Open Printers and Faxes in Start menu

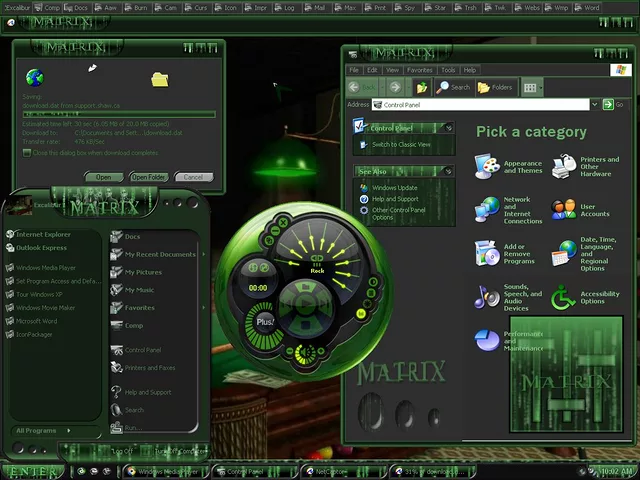(x=143, y=368)
